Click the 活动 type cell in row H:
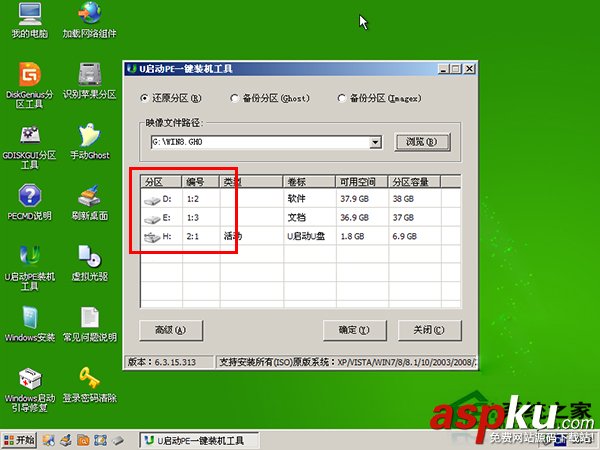This screenshot has height=450, width=600. click(233, 236)
